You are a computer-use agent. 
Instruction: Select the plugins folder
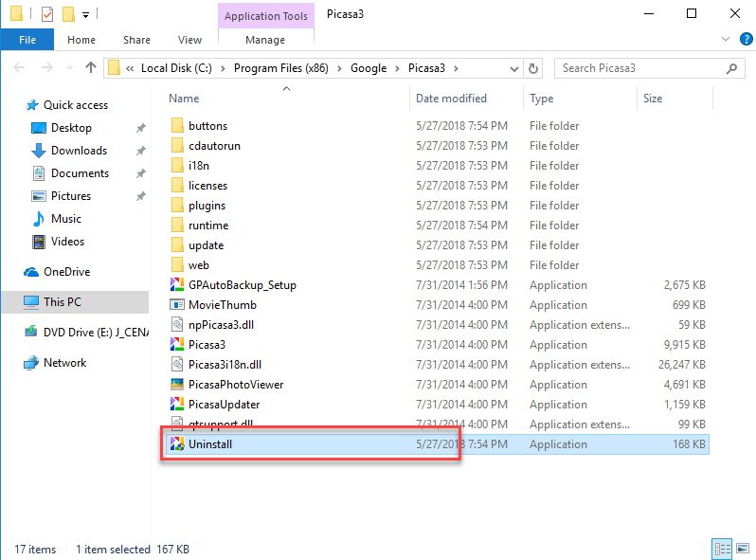207,206
